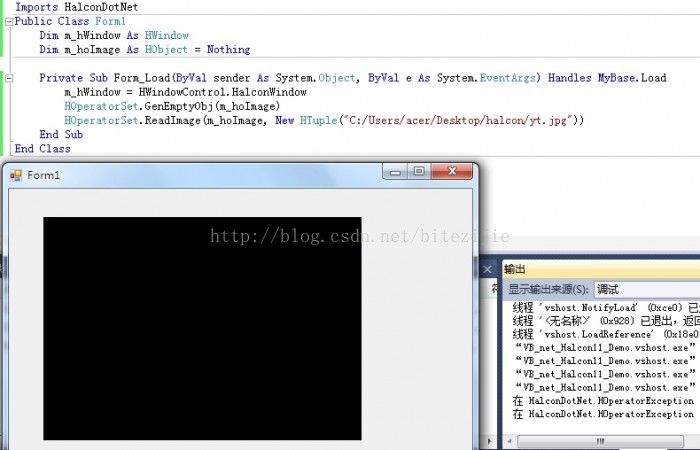The height and width of the screenshot is (450, 700).
Task: Click the left arrow of Output scrollbar
Action: tap(510, 442)
